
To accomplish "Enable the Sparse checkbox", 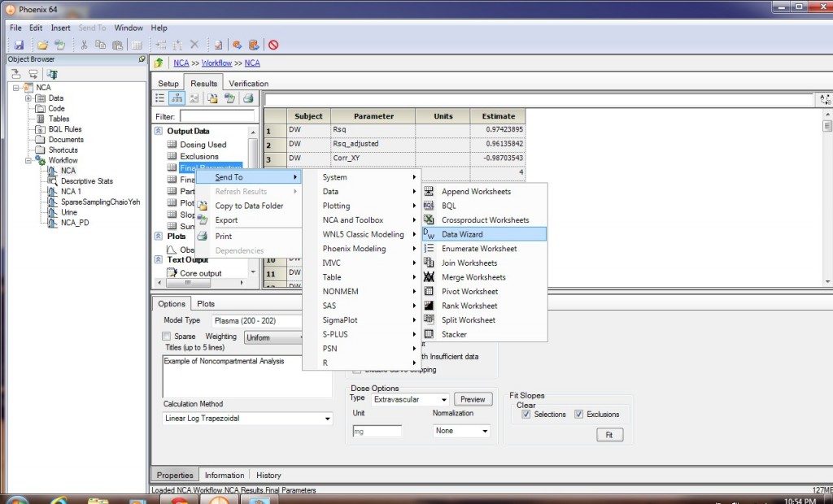I will pos(167,336).
